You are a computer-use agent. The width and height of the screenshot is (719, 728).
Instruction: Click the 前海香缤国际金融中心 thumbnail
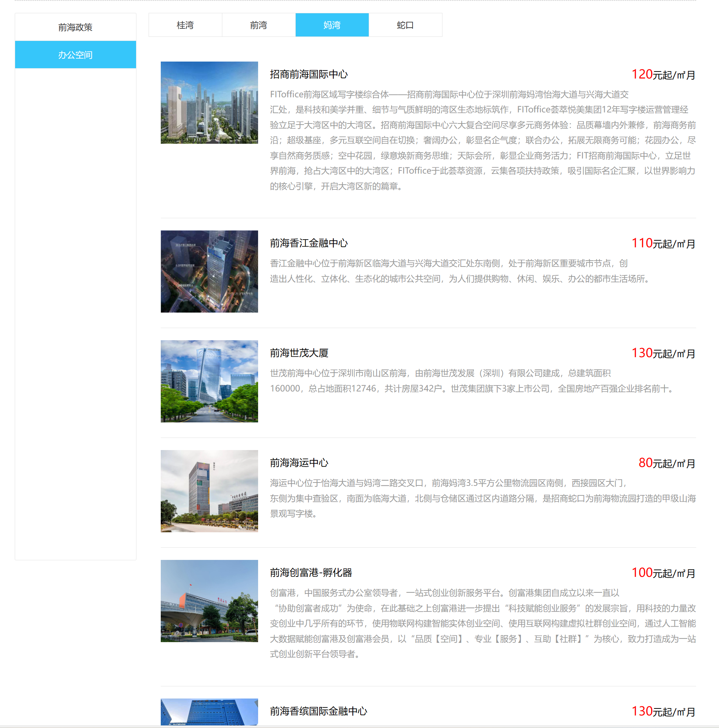click(209, 714)
